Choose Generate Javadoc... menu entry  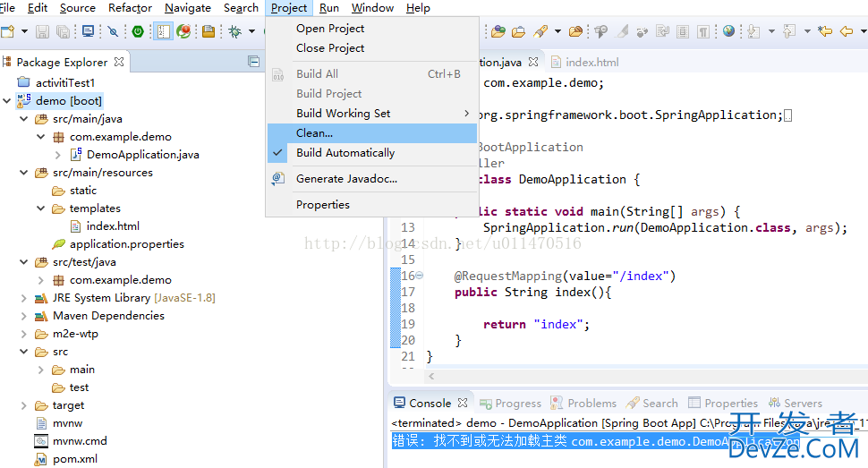(x=372, y=179)
